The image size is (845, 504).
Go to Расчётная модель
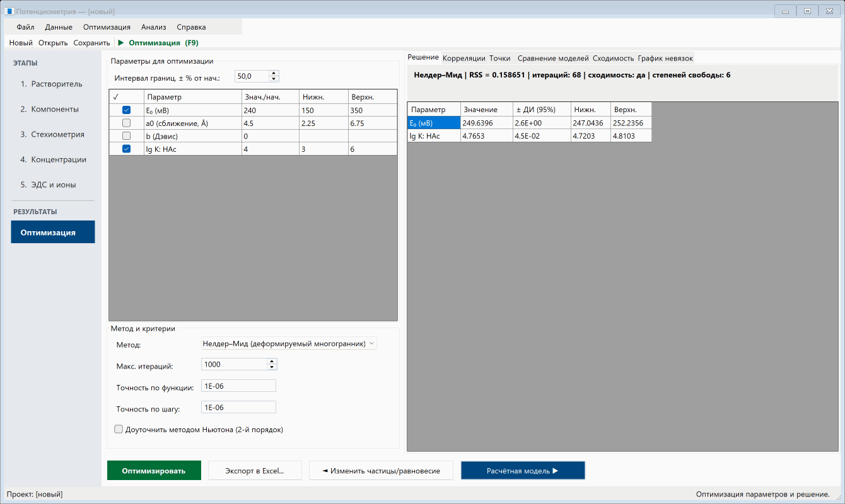point(523,471)
